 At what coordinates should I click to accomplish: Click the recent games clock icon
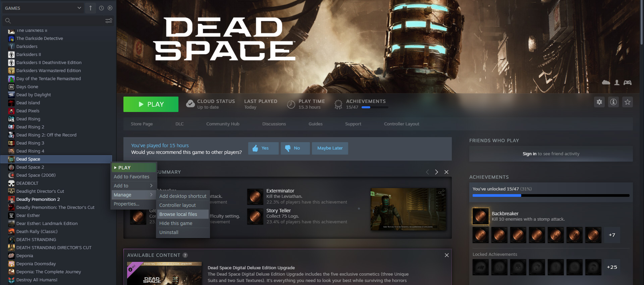101,8
